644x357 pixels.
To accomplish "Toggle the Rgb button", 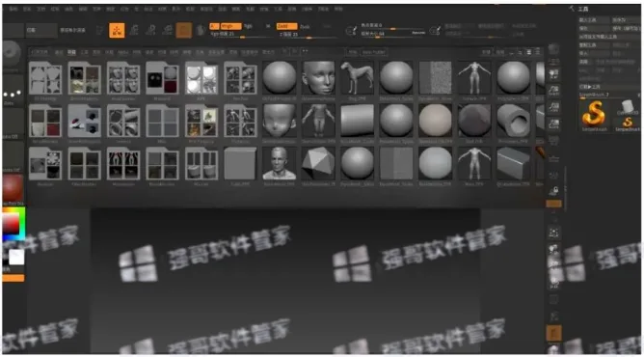I will [x=248, y=26].
